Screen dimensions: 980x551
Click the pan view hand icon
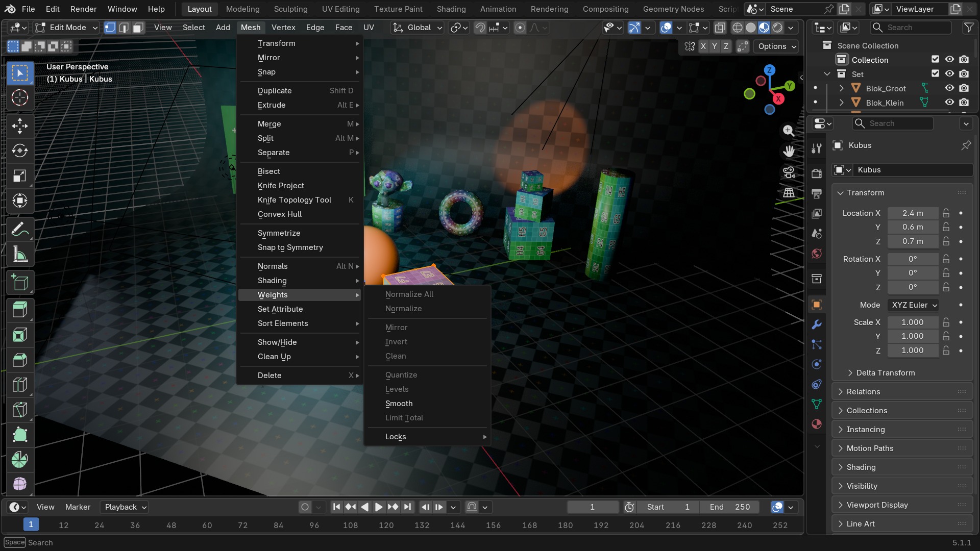click(789, 152)
